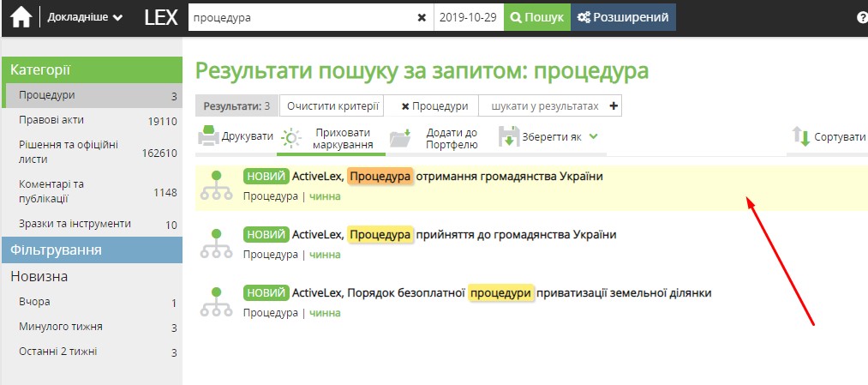Click procedure tree icon of third result
Screen dimensions: 868x385
pos(216,302)
